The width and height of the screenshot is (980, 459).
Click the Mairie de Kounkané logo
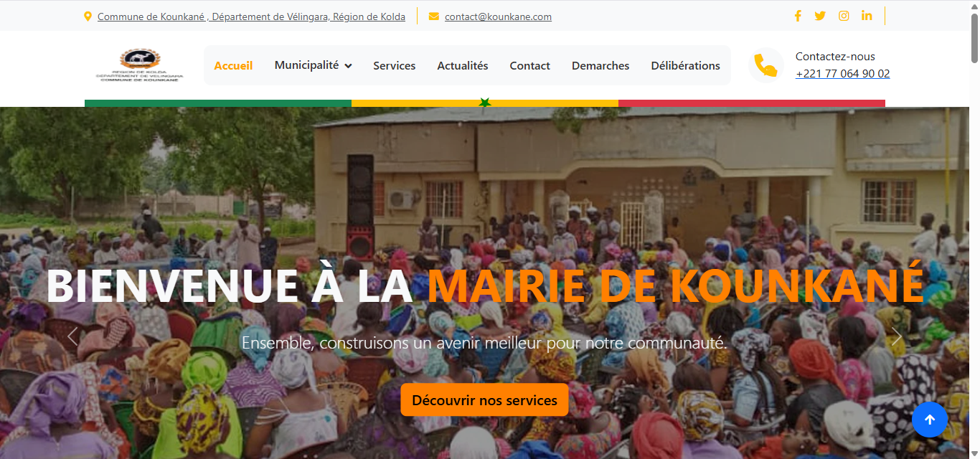(x=141, y=63)
